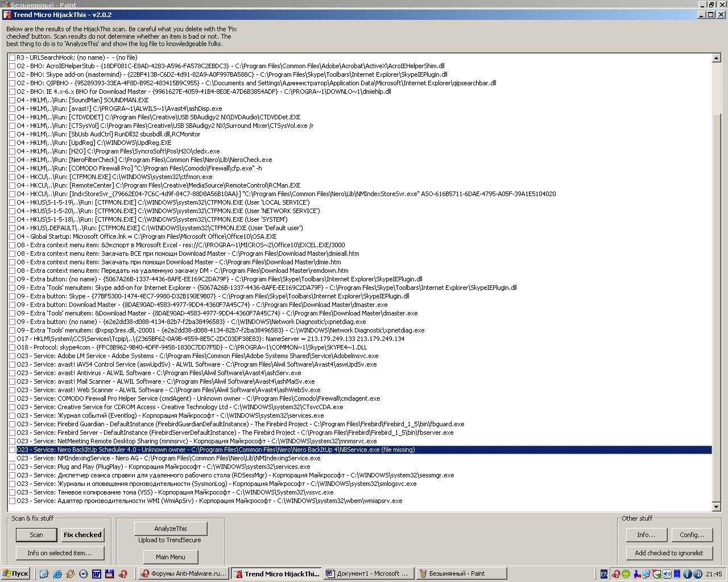Return to the Main Menu
The image size is (728, 582).
point(171,557)
